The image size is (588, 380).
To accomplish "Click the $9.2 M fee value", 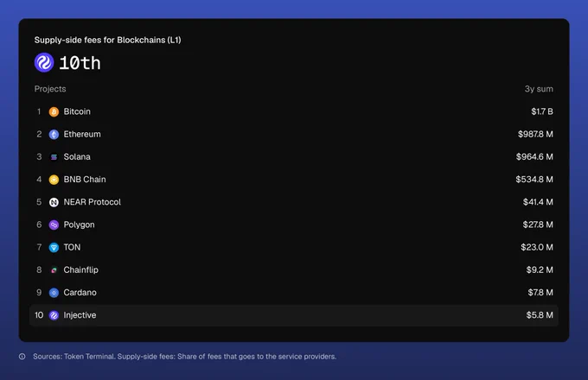I will (540, 270).
